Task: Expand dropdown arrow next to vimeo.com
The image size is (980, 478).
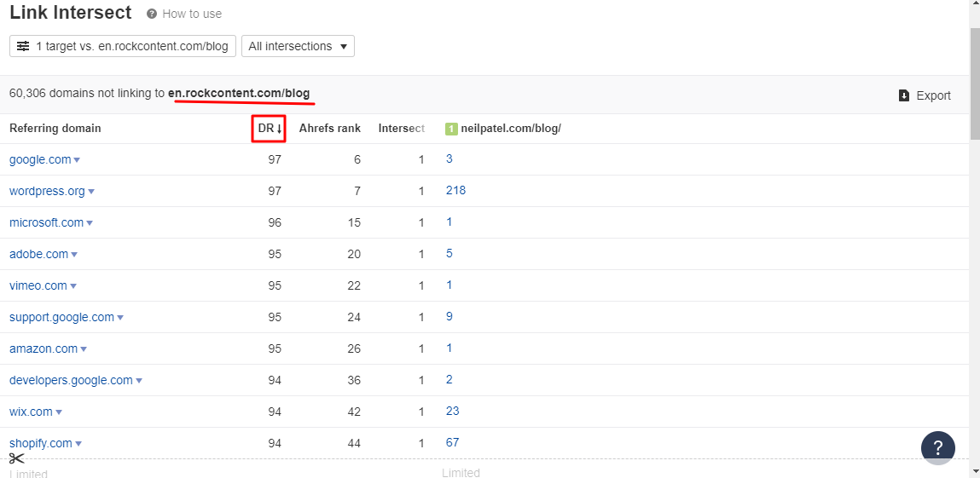Action: (73, 286)
